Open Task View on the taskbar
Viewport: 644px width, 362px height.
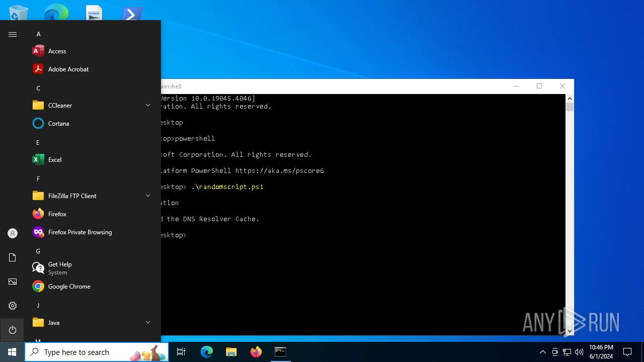point(181,352)
